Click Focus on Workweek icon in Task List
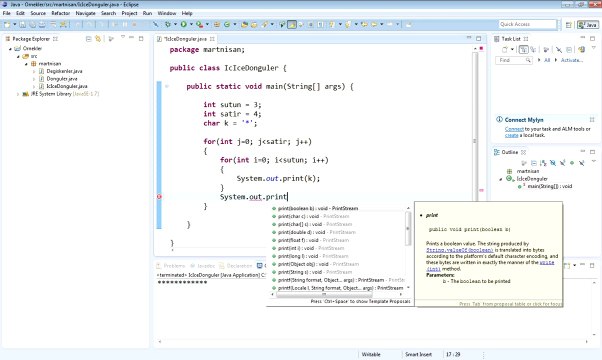Image resolution: width=602 pixels, height=360 pixels. [x=546, y=49]
